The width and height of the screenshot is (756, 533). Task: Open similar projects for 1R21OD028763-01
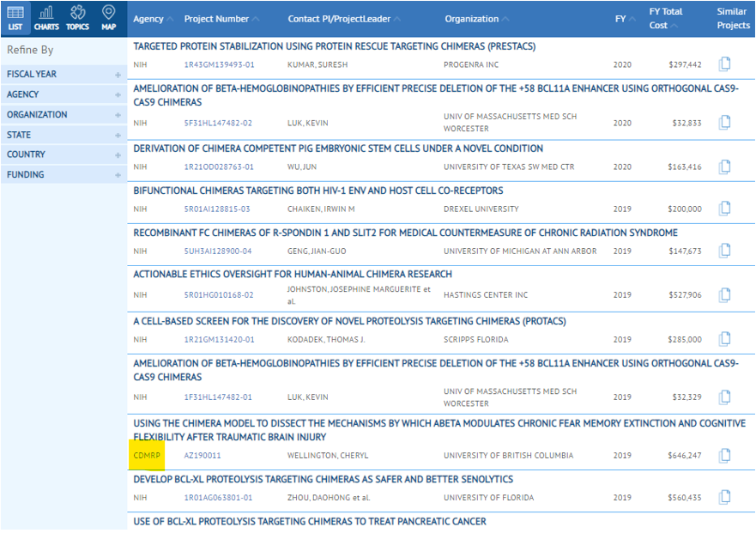[724, 167]
